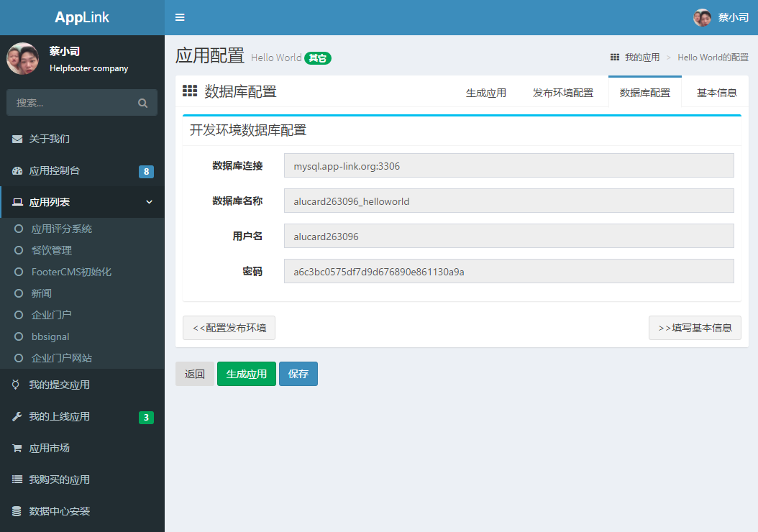Click the green 生成应用 button
The height and width of the screenshot is (532, 758).
247,374
